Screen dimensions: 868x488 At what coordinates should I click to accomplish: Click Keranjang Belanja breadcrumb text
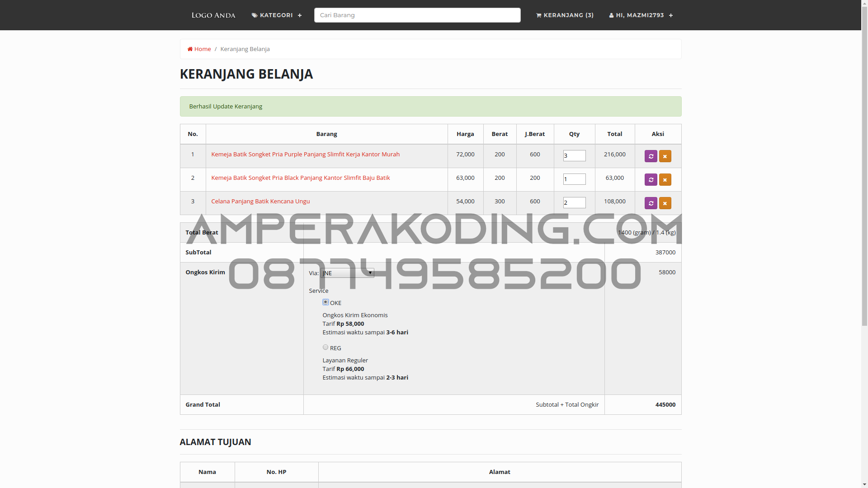point(245,49)
